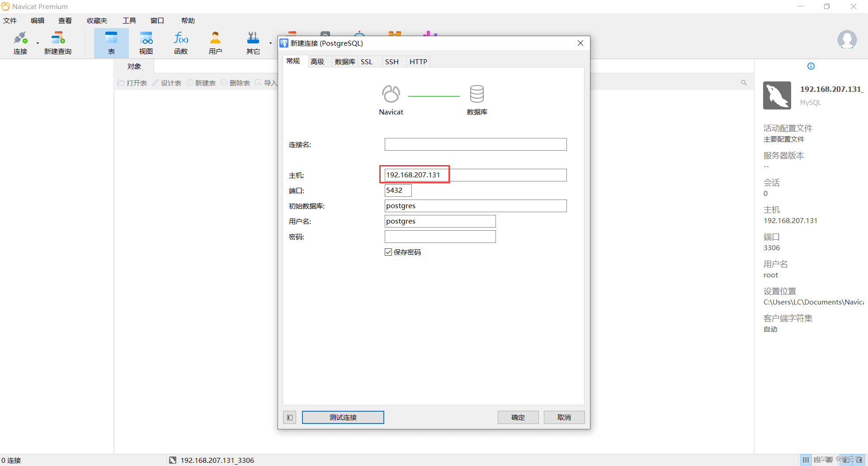Switch to grid icon view in status bar
868x466 pixels.
(806, 460)
